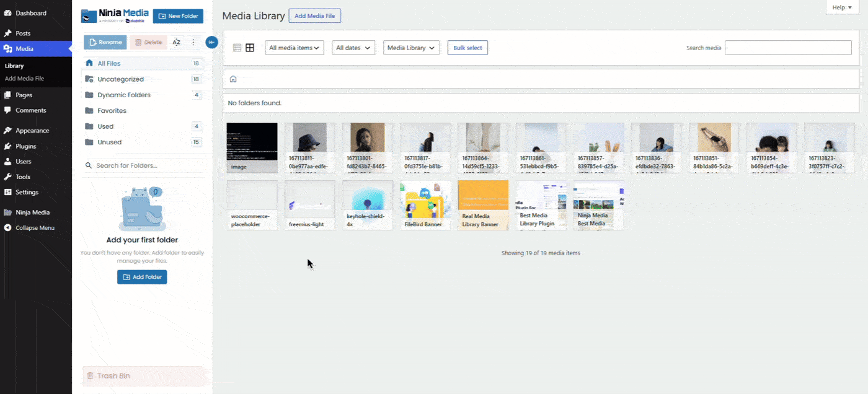The width and height of the screenshot is (868, 394).
Task: Click the blue Add Folder button
Action: point(142,277)
